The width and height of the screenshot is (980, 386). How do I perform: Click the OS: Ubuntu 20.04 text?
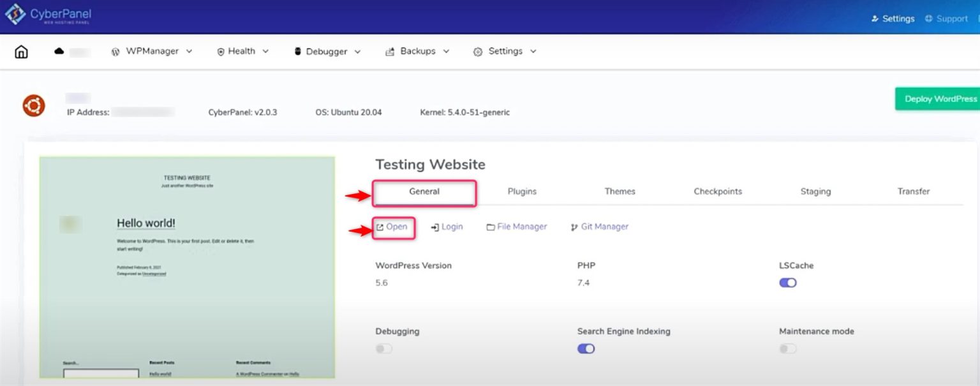point(348,112)
